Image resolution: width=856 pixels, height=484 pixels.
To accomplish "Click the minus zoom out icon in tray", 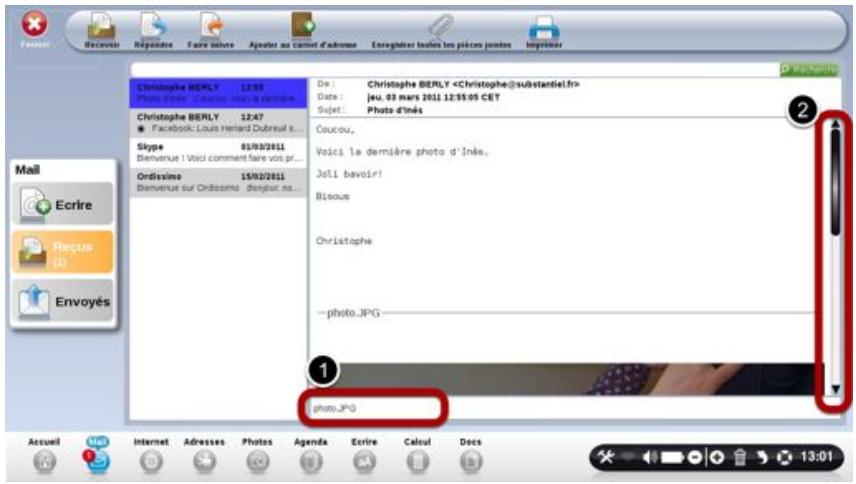I will coord(694,457).
